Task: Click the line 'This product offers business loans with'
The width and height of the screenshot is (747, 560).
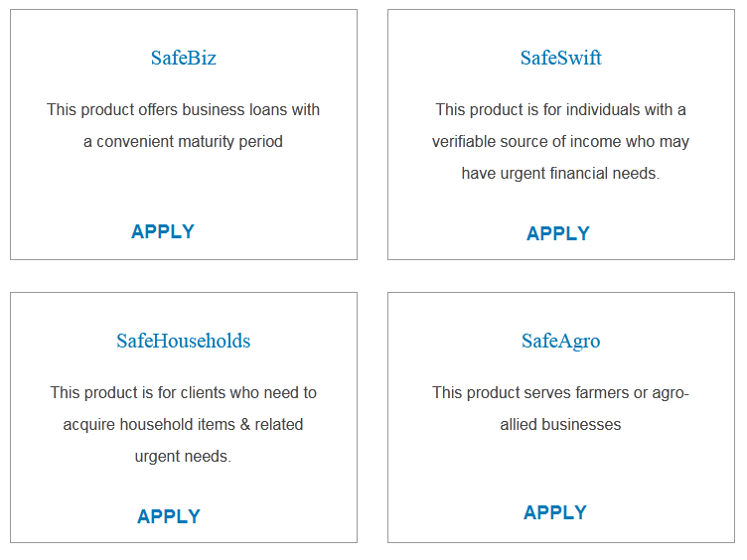Action: coord(183,110)
